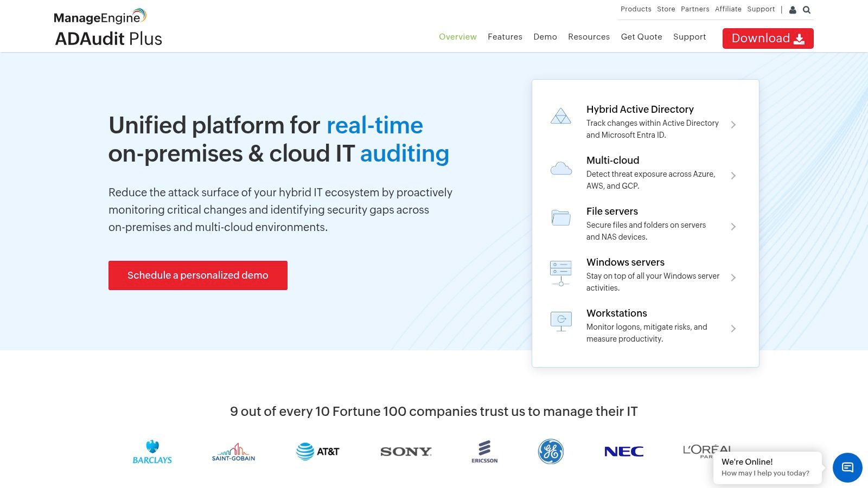Select the Multi-cloud icon

coord(561,168)
